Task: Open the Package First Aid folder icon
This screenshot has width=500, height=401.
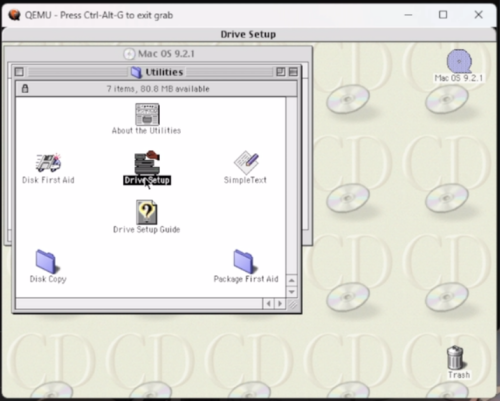Action: coord(246,261)
